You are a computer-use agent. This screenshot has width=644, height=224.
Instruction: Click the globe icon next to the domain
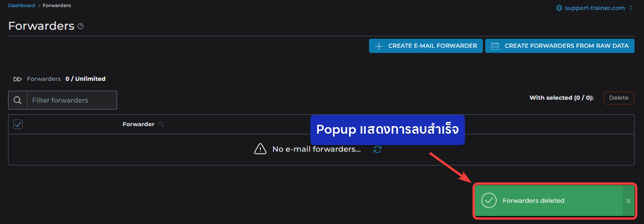(x=559, y=8)
